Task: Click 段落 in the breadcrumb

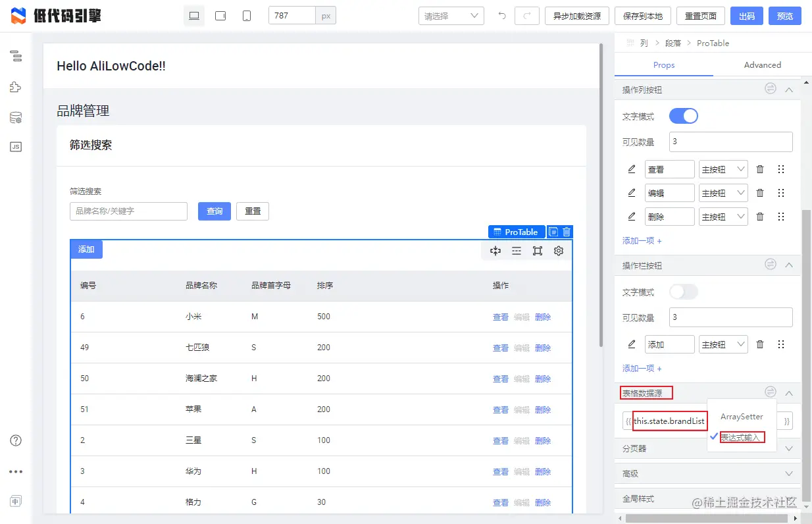Action: [x=673, y=43]
